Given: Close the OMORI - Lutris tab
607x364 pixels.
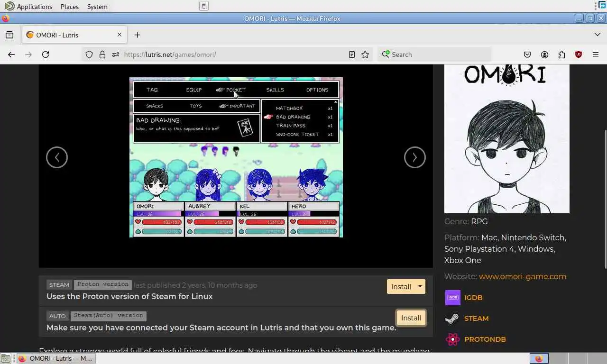Looking at the screenshot, I should [120, 35].
